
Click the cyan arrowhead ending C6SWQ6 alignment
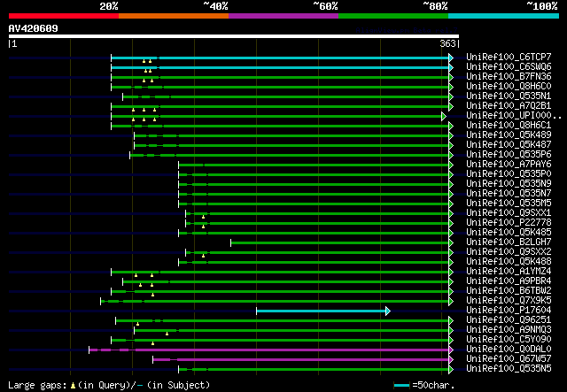click(451, 67)
